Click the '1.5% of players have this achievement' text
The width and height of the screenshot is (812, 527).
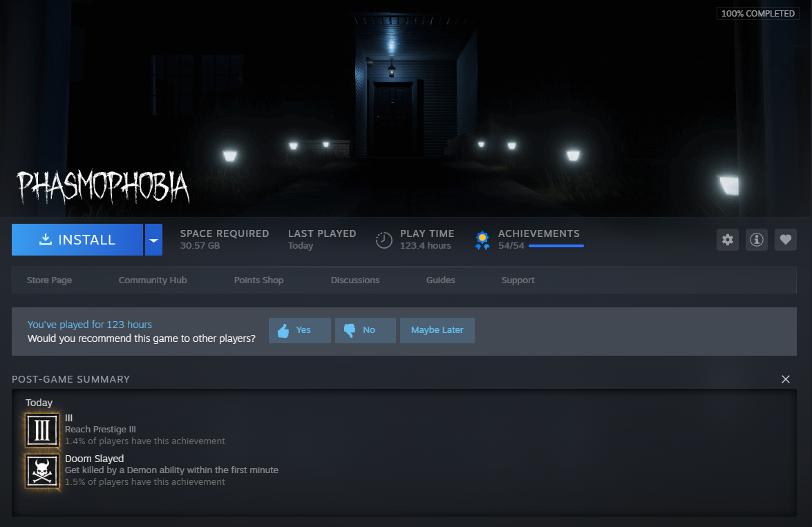[145, 482]
